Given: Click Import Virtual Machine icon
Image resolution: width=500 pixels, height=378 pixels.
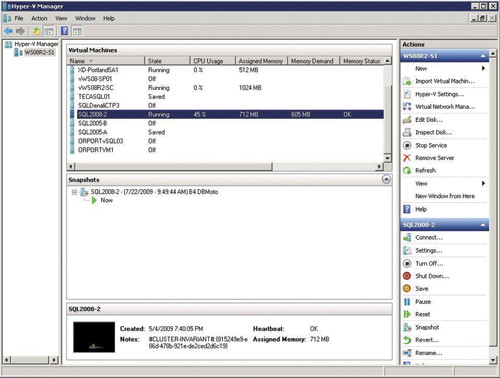Looking at the screenshot, I should [407, 81].
